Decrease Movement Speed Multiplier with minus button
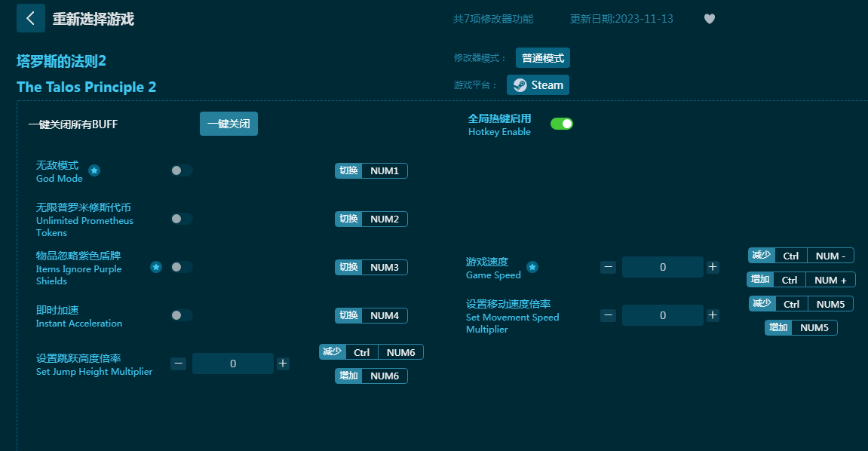 (x=608, y=315)
